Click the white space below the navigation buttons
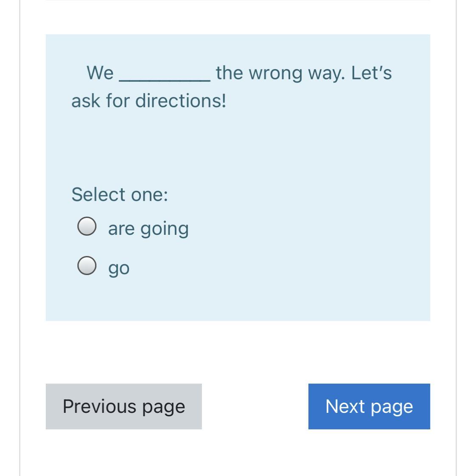This screenshot has height=476, width=476. (238, 452)
